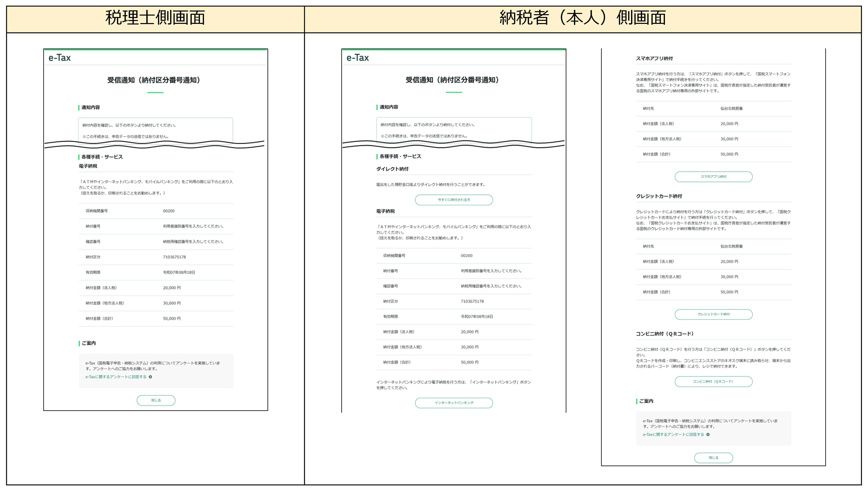
Task: Click 有効期限 令和07年08月18日 in 税理士側画面
Action: [179, 273]
